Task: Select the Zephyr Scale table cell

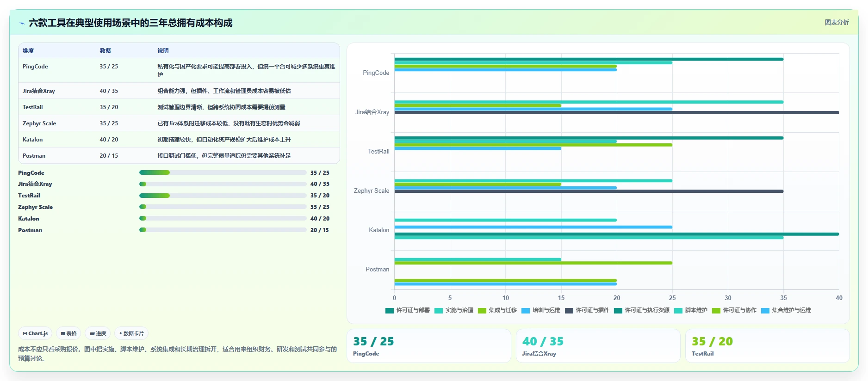Action: click(x=39, y=123)
